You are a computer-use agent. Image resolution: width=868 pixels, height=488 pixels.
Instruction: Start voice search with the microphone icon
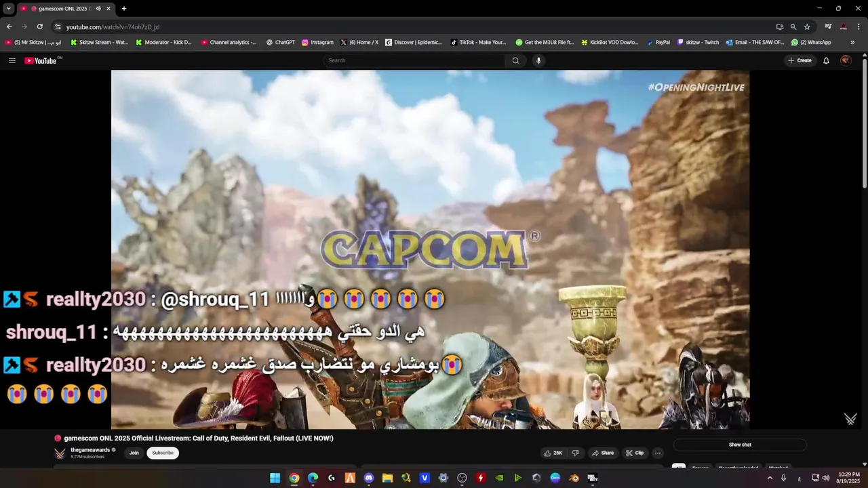pos(538,60)
